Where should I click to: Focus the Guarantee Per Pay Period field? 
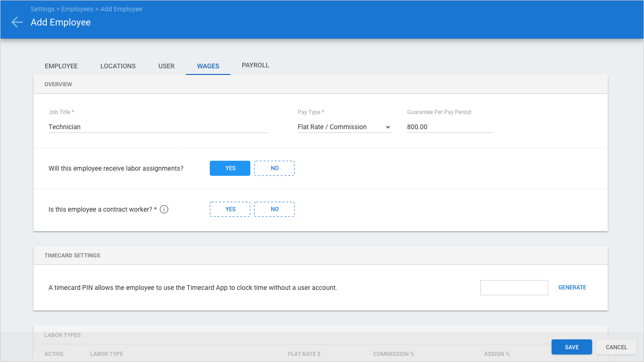tap(449, 127)
